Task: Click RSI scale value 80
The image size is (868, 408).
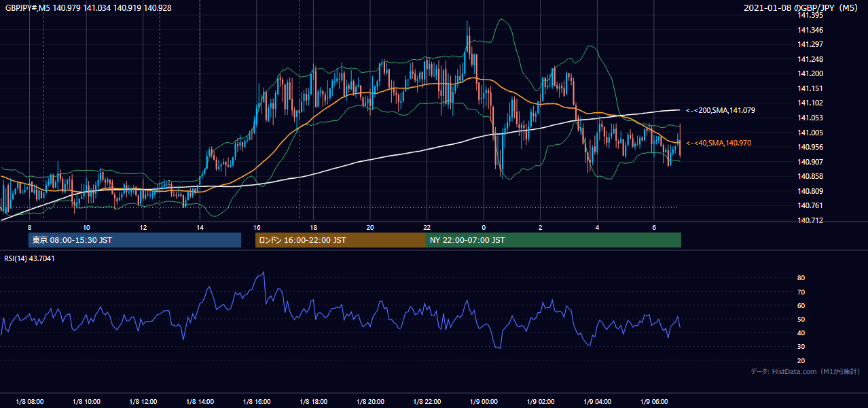Action: pyautogui.click(x=801, y=278)
